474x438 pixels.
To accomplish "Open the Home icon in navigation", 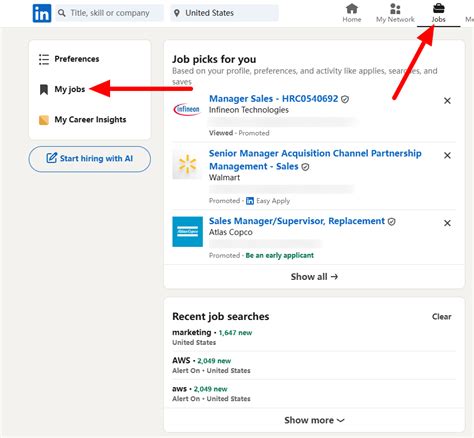I will point(352,8).
